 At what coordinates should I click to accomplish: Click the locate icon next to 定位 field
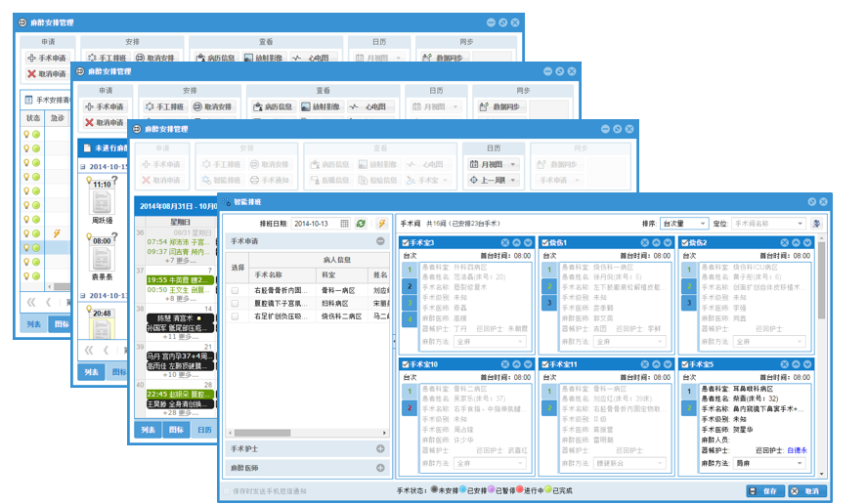pyautogui.click(x=816, y=224)
